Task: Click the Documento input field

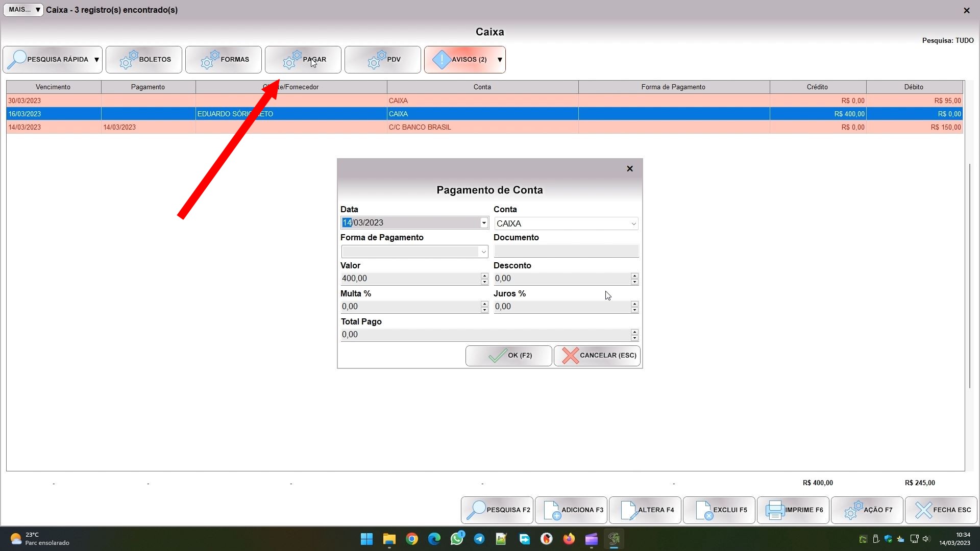Action: click(566, 251)
